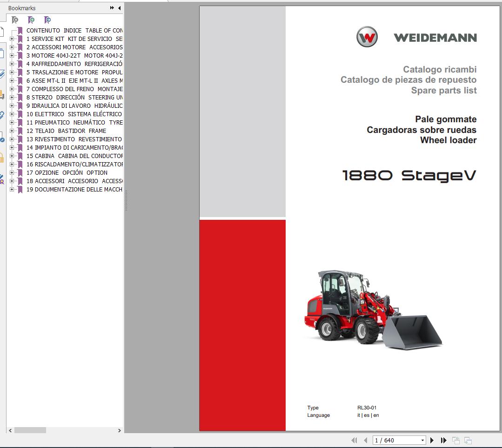Click the '1880 StageV' title text
The height and width of the screenshot is (448, 502).
pos(409,176)
